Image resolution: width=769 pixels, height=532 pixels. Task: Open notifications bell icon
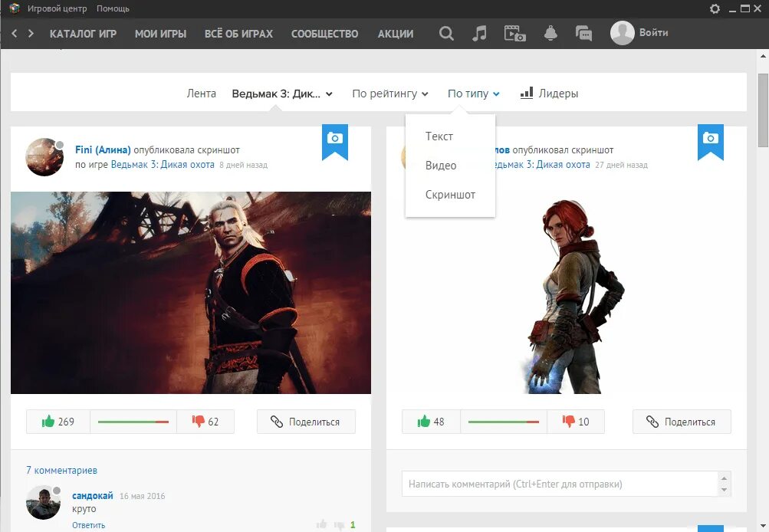pyautogui.click(x=550, y=33)
